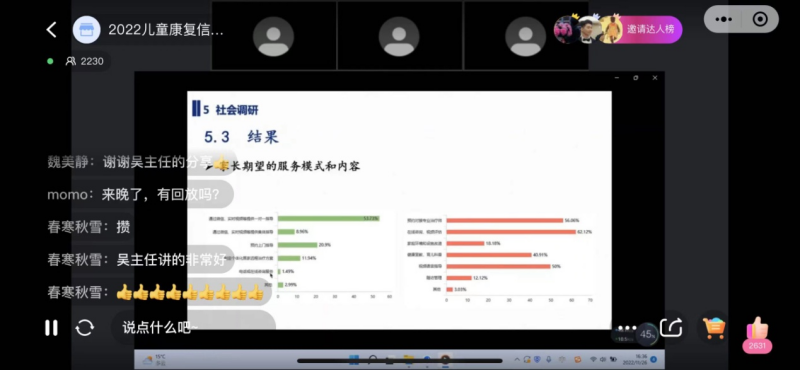Share the live stream
Image resolution: width=800 pixels, height=370 pixels.
tap(671, 328)
